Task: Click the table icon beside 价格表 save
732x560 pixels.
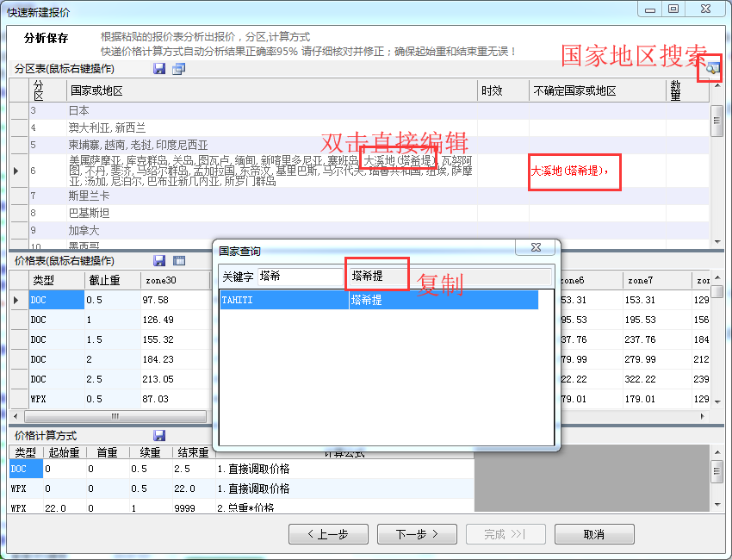Action: (x=179, y=260)
